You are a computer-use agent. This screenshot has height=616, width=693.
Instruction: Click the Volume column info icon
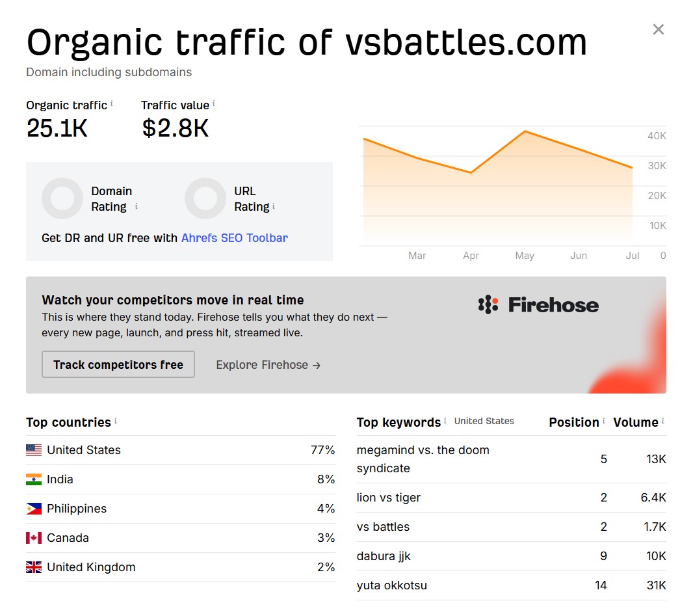coord(663,421)
